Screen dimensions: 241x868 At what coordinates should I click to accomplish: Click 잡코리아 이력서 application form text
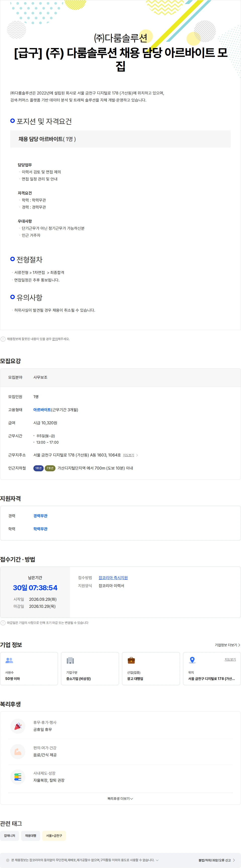[111, 586]
